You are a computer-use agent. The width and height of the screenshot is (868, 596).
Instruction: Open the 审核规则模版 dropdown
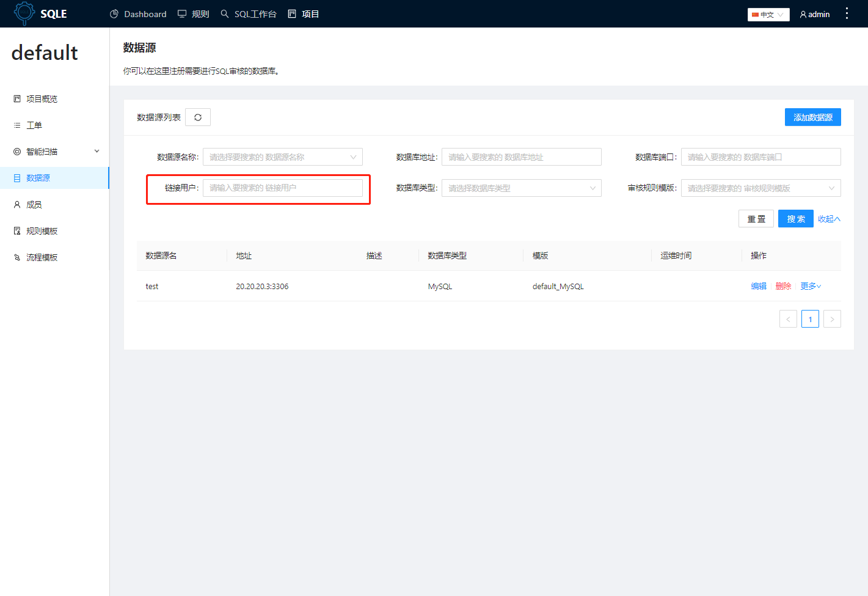click(x=760, y=188)
